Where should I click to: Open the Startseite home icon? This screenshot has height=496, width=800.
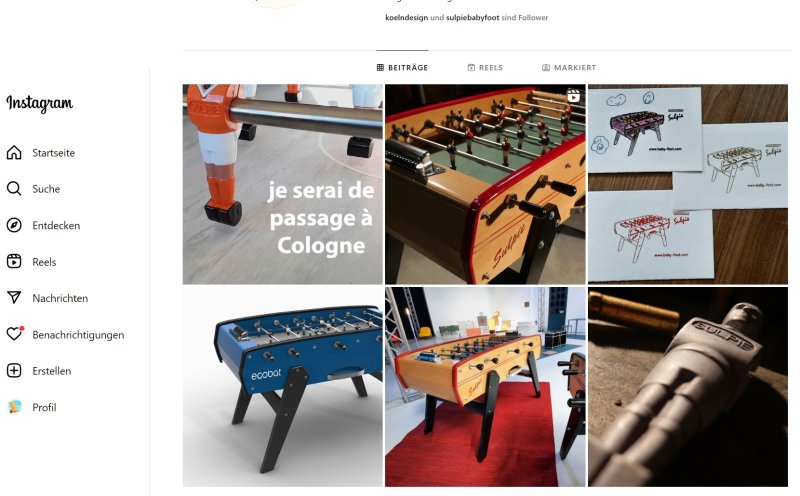(14, 153)
